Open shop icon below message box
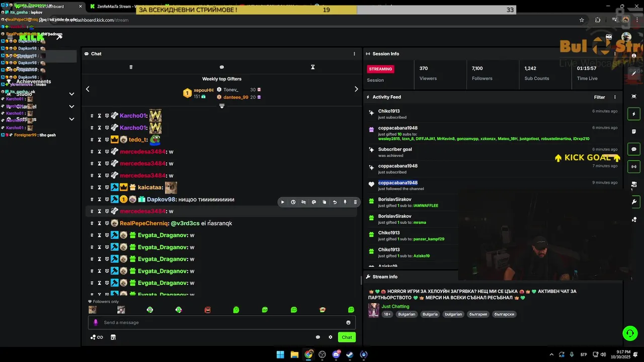Image resolution: width=644 pixels, height=362 pixels. [113, 337]
